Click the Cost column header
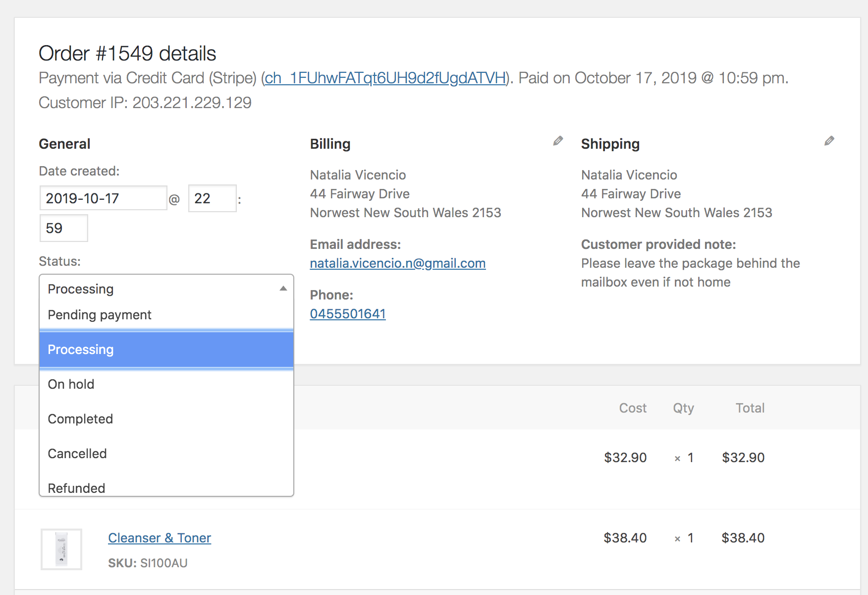The image size is (868, 595). click(633, 408)
